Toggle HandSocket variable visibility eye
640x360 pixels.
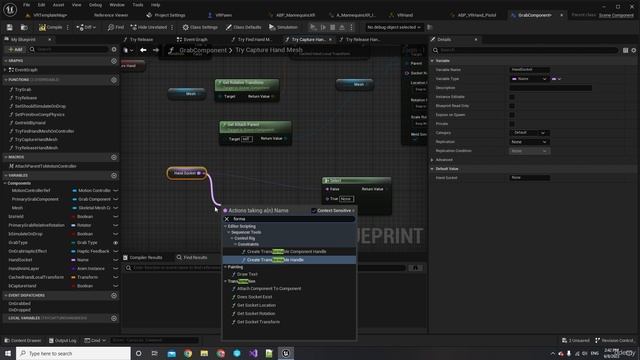point(116,260)
